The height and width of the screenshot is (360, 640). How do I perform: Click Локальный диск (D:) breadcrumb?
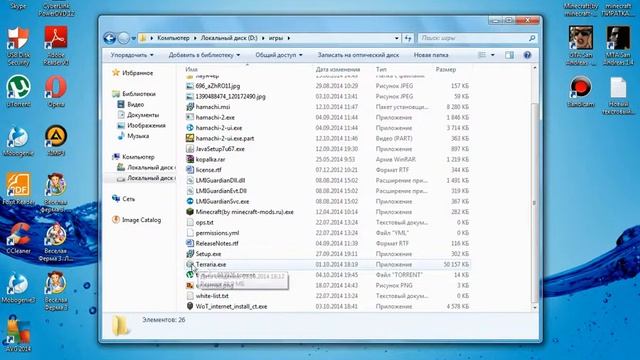coord(229,38)
